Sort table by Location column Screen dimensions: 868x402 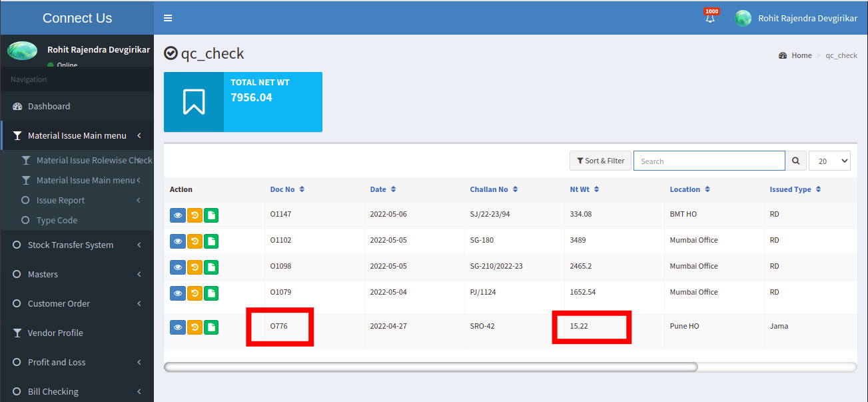point(690,189)
